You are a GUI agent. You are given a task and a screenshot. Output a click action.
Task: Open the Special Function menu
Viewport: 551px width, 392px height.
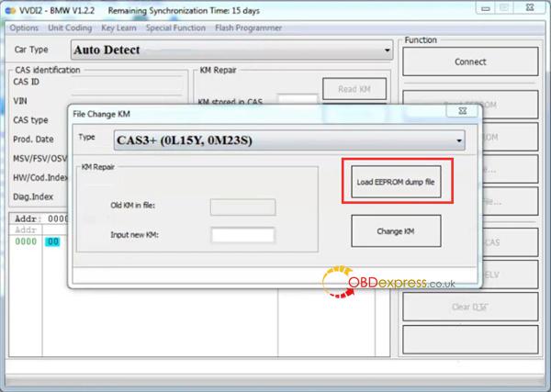pyautogui.click(x=175, y=28)
